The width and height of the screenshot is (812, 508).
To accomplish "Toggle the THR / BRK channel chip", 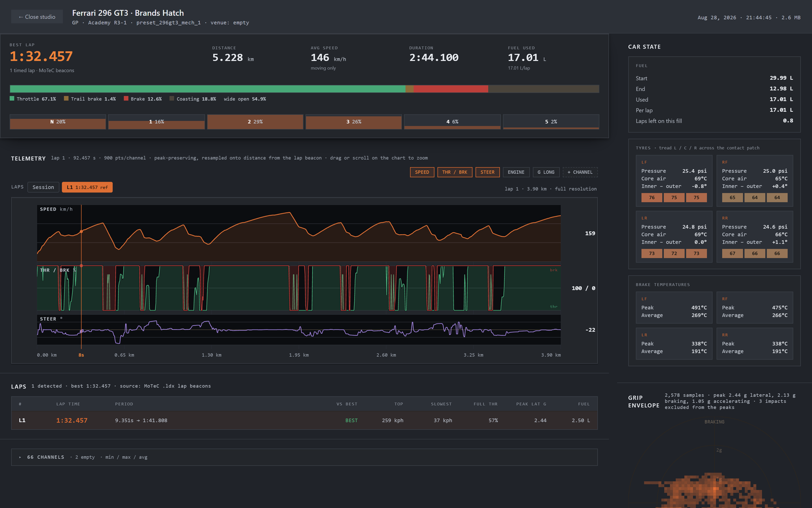I will click(455, 172).
